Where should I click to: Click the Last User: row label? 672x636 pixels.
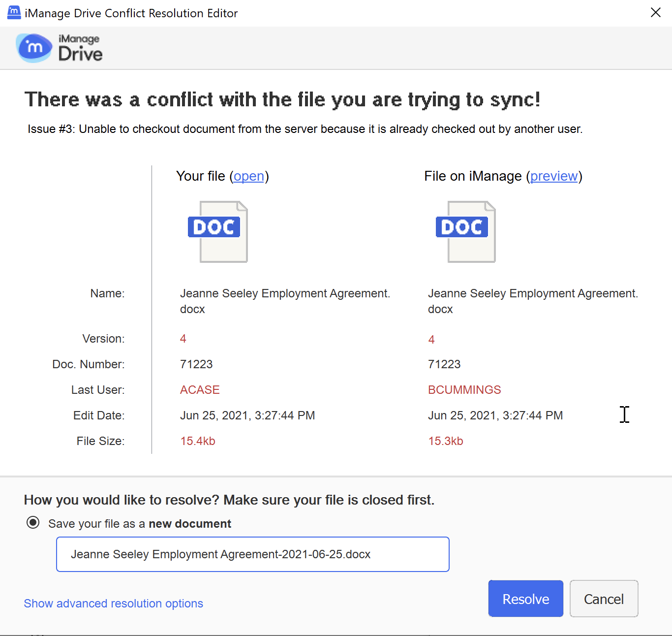98,389
